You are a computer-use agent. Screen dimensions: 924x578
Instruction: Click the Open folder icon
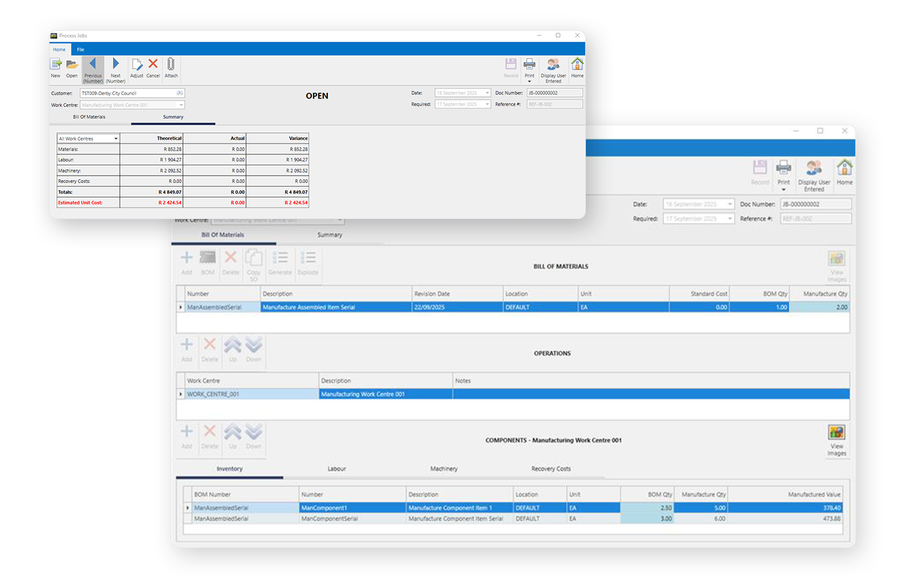point(72,65)
